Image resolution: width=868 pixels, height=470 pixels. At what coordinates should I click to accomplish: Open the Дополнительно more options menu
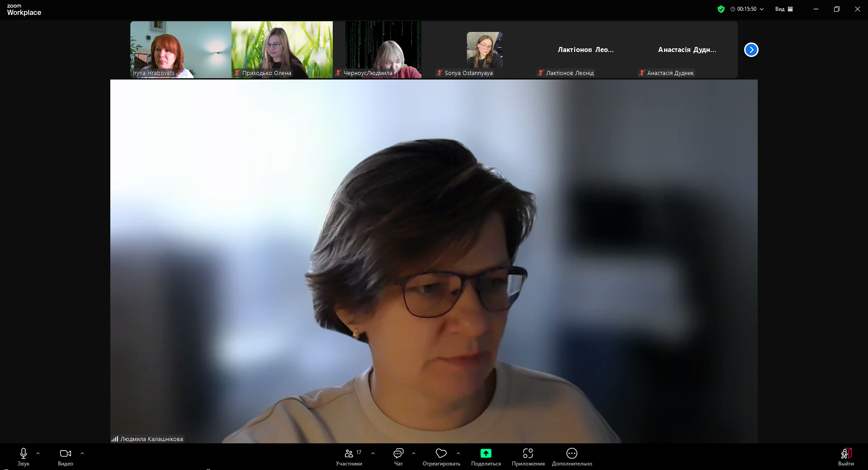pos(571,456)
